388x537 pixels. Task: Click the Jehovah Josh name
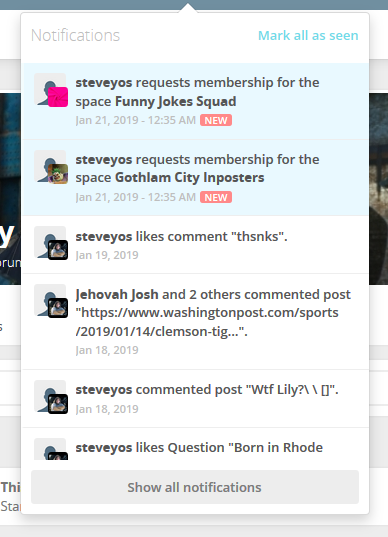(x=117, y=295)
